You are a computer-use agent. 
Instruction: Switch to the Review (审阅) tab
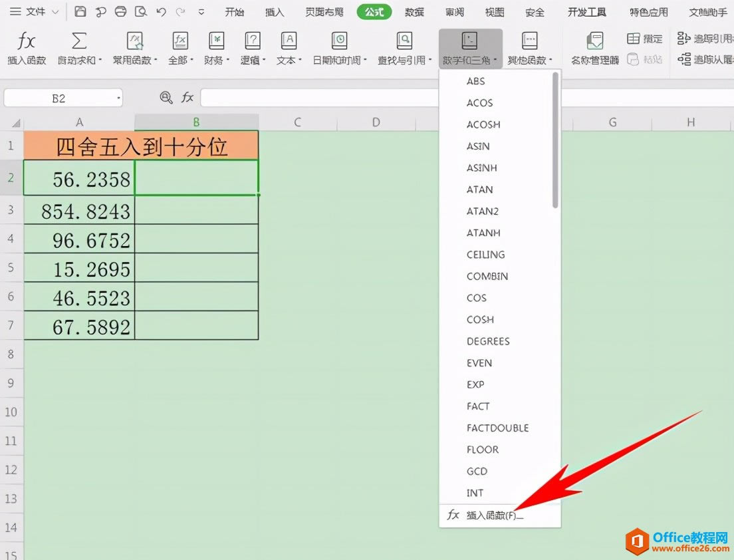455,12
